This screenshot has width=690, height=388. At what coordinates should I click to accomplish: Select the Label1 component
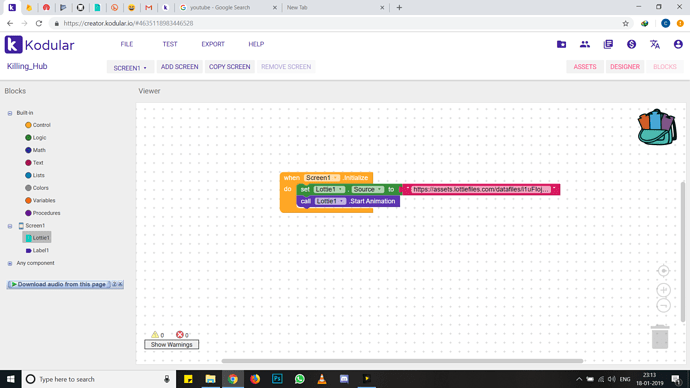tap(37, 250)
